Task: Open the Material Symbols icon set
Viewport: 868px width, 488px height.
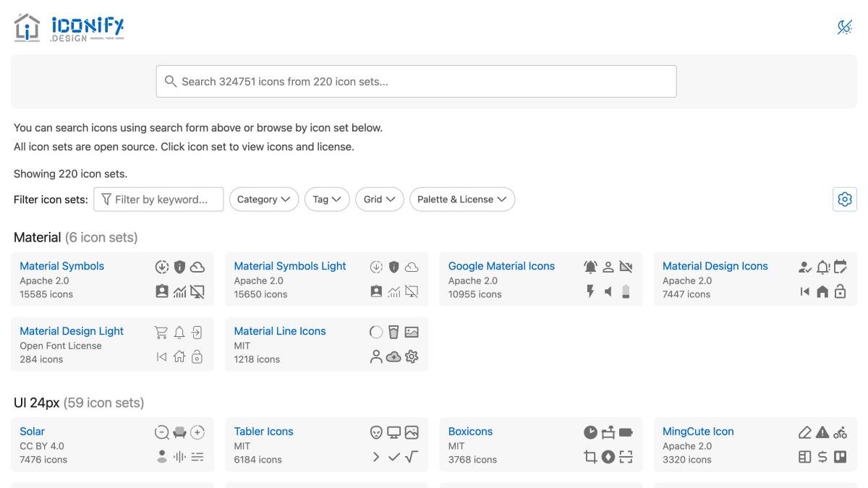Action: click(62, 266)
